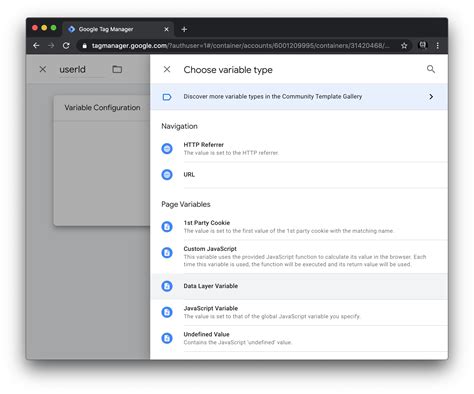
Task: Go forward in the browser
Action: (x=51, y=45)
